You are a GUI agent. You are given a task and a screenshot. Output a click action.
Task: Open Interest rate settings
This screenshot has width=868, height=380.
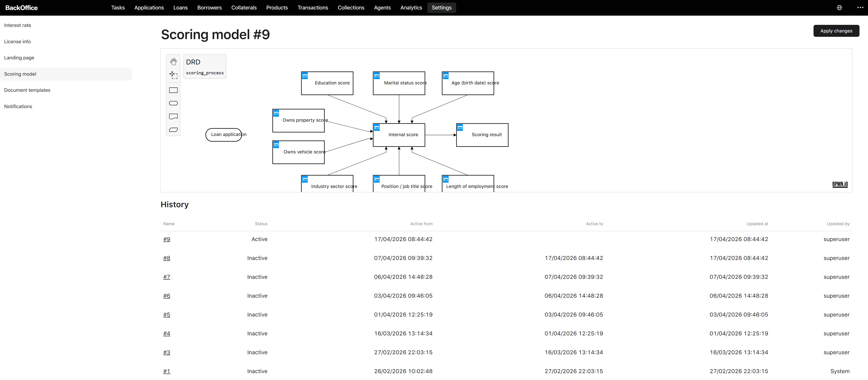point(17,25)
